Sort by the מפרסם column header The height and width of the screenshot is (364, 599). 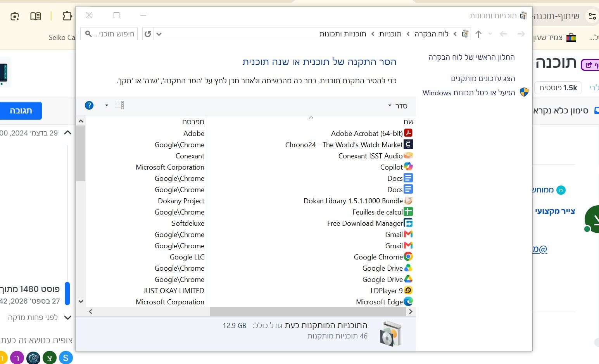193,122
